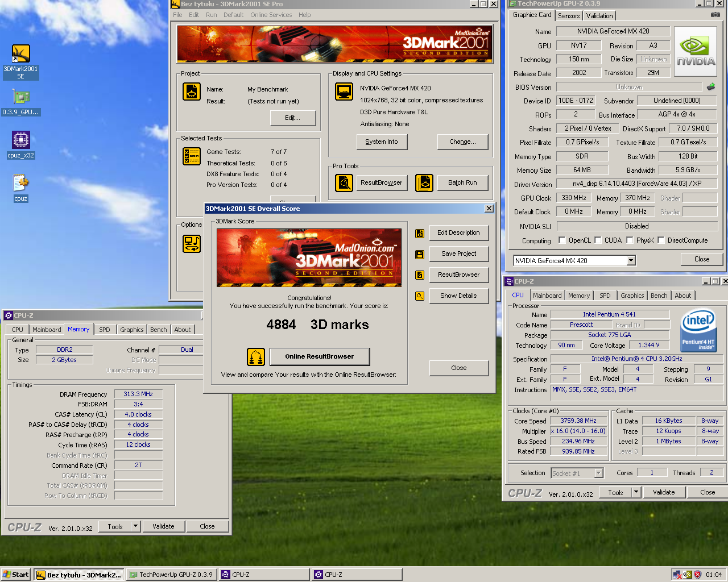The image size is (728, 582).
Task: Click the NVIDIA tray icon
Action: point(688,575)
